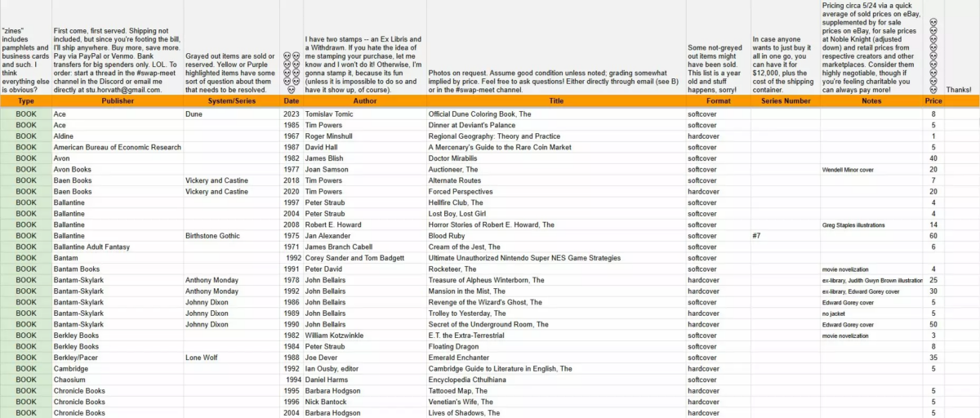Click the orange Price header cell

point(933,101)
